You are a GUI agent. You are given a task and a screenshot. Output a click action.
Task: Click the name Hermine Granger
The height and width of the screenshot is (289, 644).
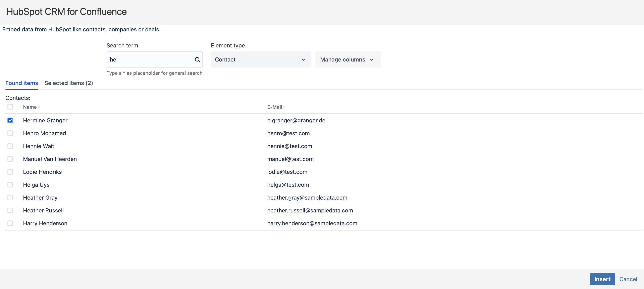(x=45, y=120)
